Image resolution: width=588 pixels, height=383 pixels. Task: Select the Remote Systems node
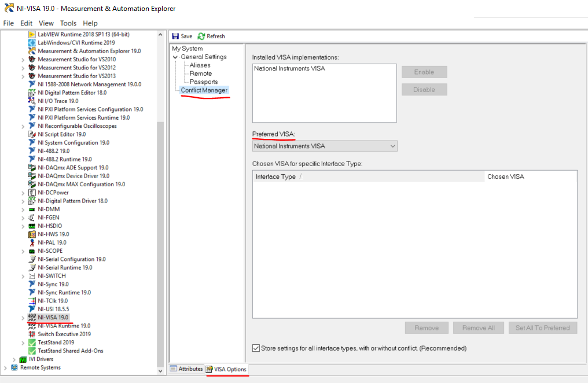point(38,367)
